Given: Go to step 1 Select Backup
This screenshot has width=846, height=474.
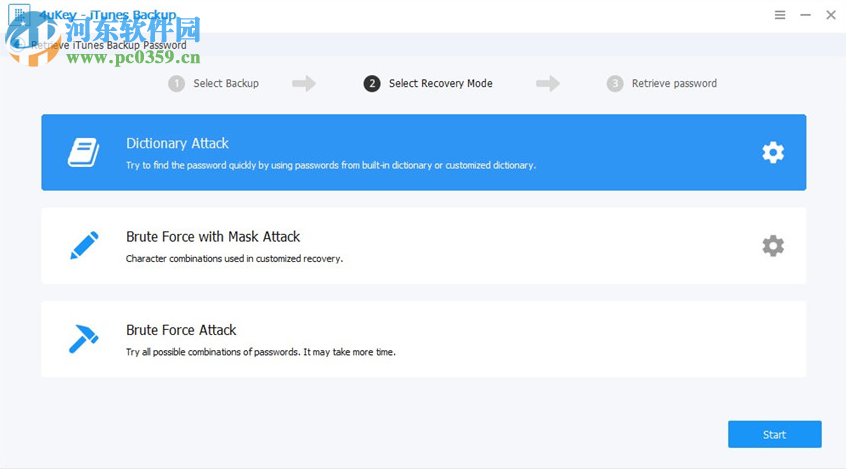Looking at the screenshot, I should [214, 84].
